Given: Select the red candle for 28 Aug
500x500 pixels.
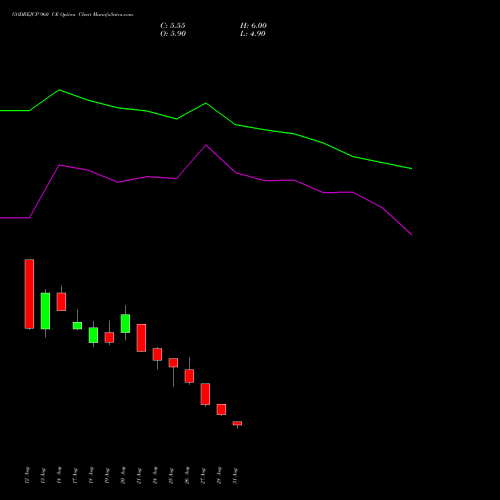Looking at the screenshot, I should [x=221, y=409].
